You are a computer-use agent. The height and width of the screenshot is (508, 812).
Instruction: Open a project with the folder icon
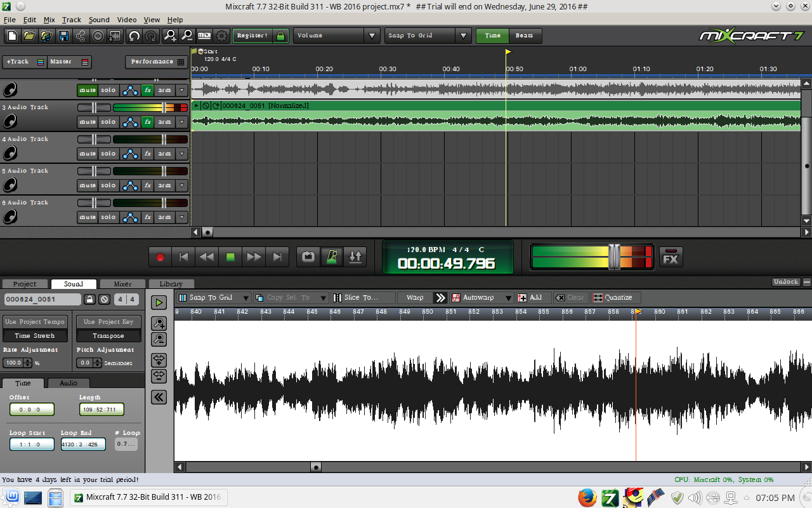tap(29, 36)
